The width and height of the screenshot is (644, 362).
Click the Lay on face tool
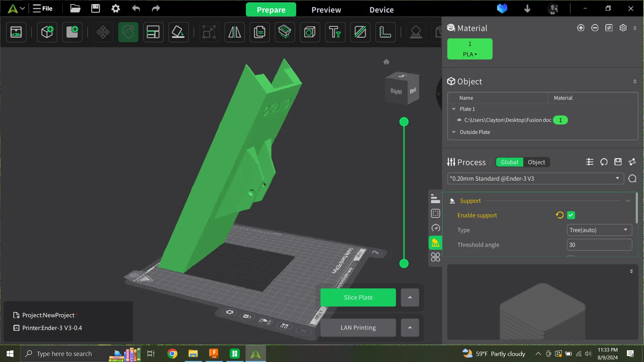tap(178, 32)
